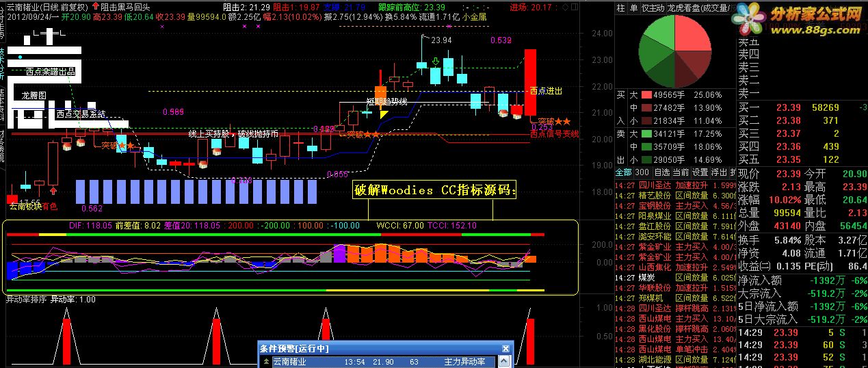Click the darkest red swatch beside 21834手
Screen dimensions: 868x368
646,120
